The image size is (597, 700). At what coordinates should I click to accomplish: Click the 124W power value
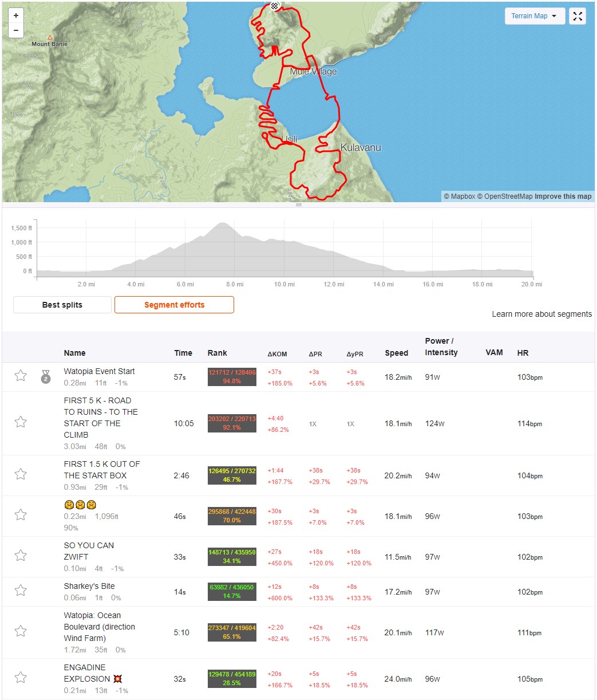pyautogui.click(x=434, y=423)
